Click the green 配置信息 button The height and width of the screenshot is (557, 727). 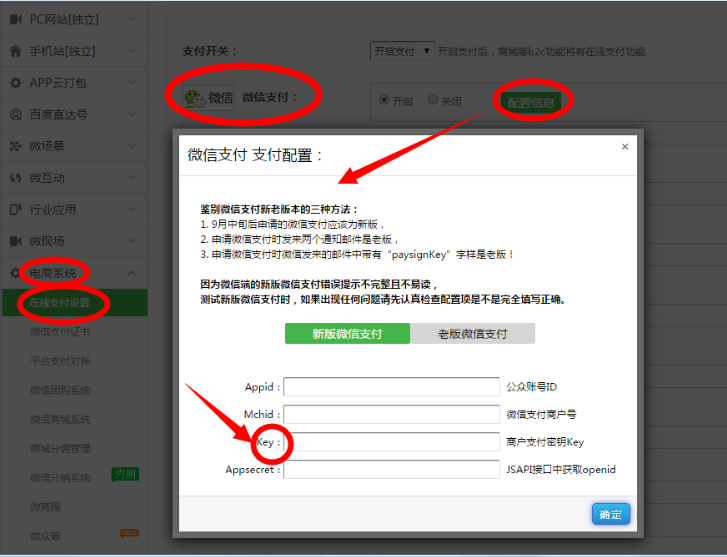click(531, 101)
